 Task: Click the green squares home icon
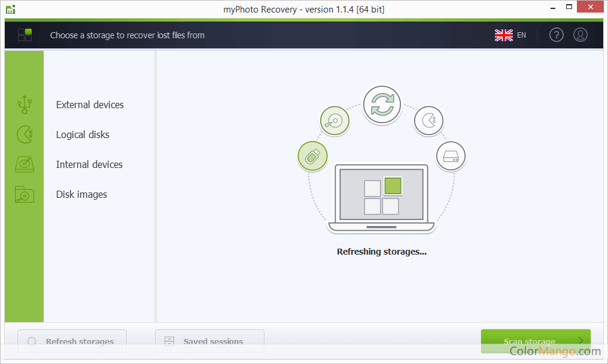[25, 35]
